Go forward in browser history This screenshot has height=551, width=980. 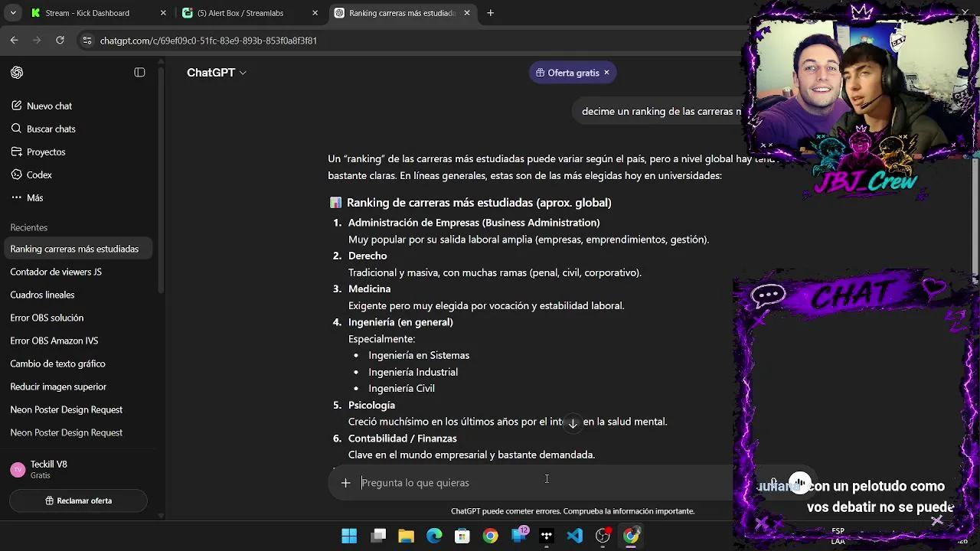click(x=37, y=41)
